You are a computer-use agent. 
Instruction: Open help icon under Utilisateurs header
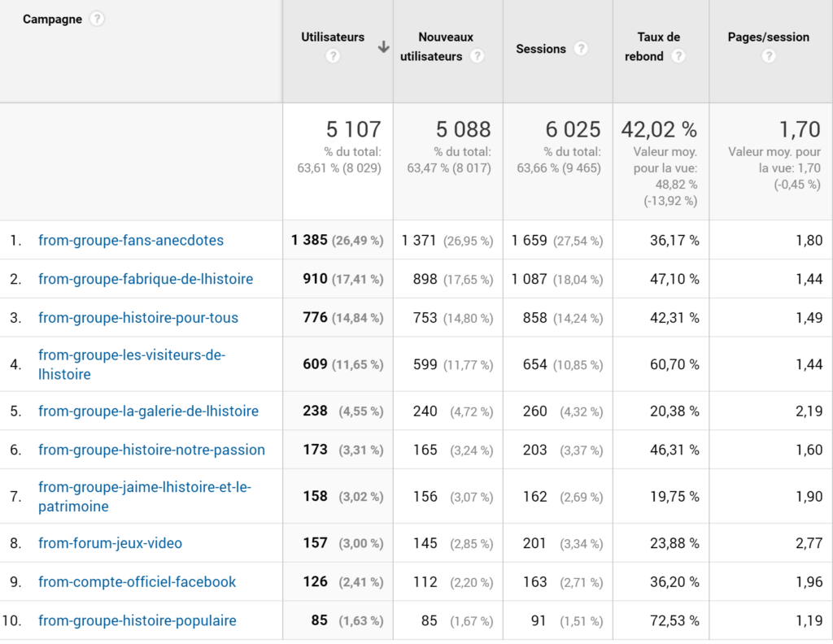click(333, 56)
